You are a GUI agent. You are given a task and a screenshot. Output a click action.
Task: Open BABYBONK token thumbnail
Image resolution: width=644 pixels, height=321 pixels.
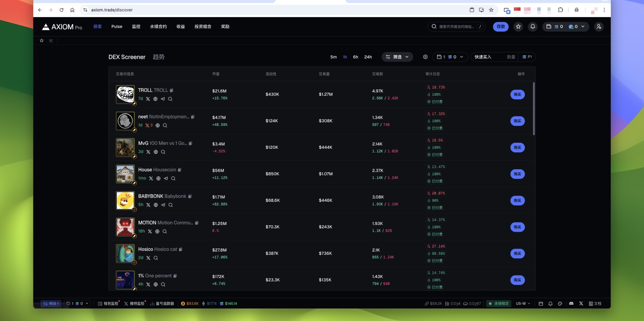tap(125, 201)
